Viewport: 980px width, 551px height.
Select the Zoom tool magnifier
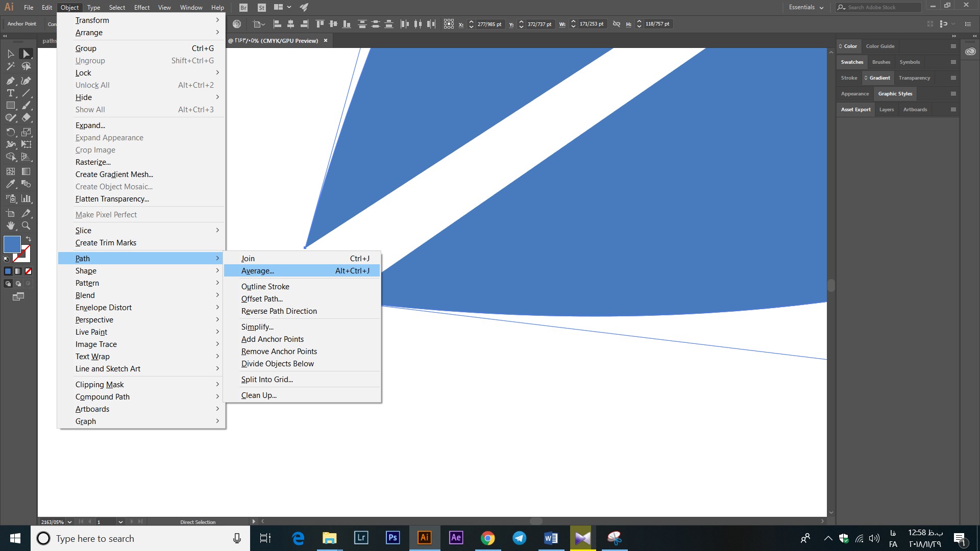(26, 226)
